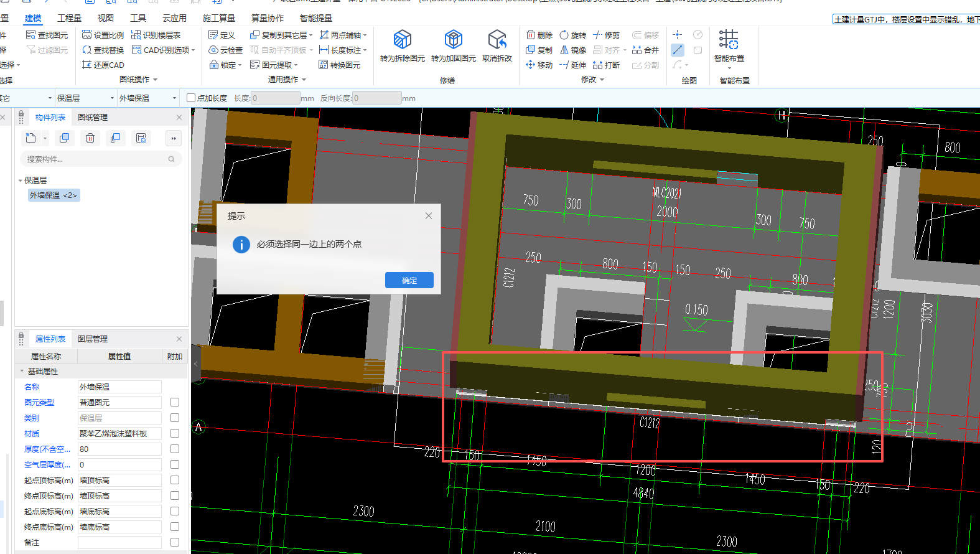This screenshot has height=554, width=980.
Task: Click the 镜像 mirror tool
Action: (572, 50)
